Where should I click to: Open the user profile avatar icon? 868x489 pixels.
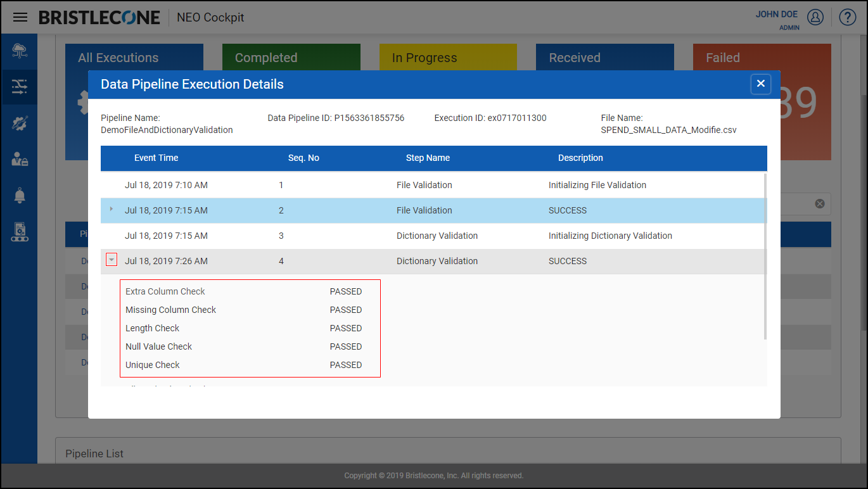click(x=815, y=17)
